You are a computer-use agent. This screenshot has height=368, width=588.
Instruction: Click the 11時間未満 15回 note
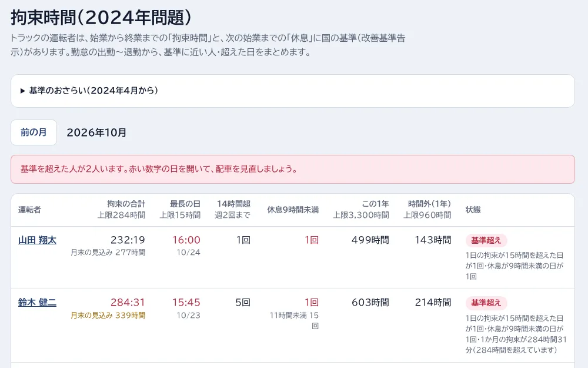pyautogui.click(x=295, y=321)
